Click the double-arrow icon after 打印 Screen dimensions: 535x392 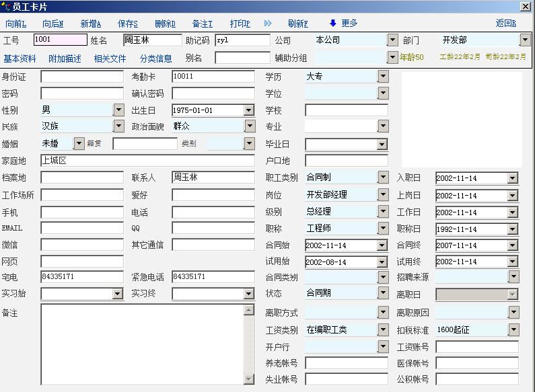[x=268, y=24]
